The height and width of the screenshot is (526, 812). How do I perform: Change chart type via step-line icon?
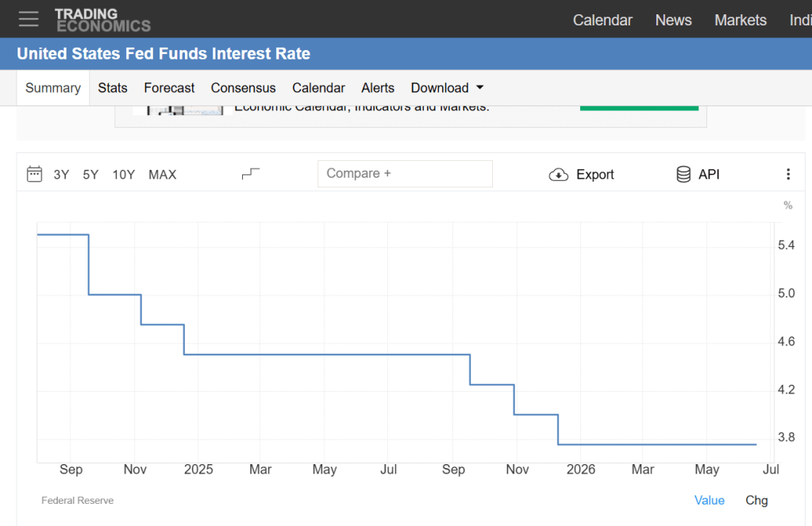pyautogui.click(x=251, y=174)
